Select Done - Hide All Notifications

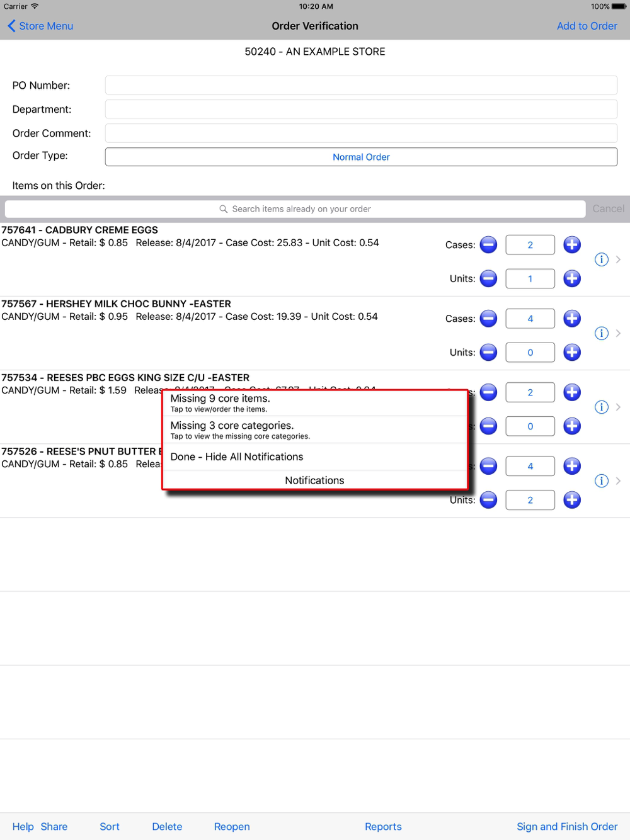314,457
